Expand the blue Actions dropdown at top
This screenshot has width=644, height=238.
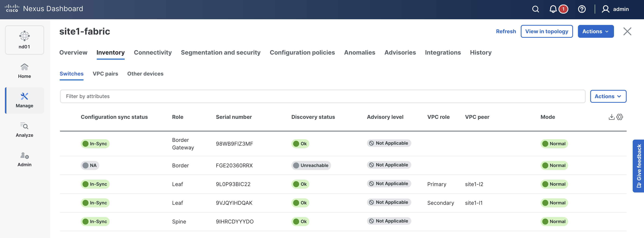point(595,32)
